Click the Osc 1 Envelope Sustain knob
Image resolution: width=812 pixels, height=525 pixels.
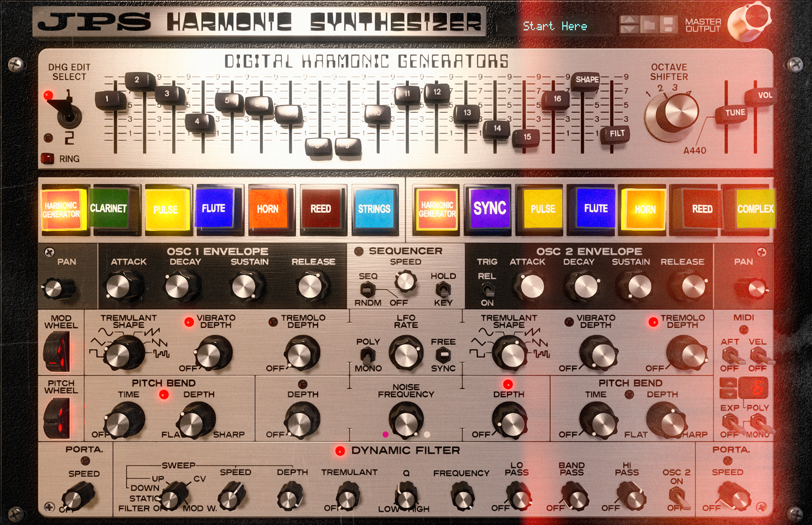pos(247,287)
